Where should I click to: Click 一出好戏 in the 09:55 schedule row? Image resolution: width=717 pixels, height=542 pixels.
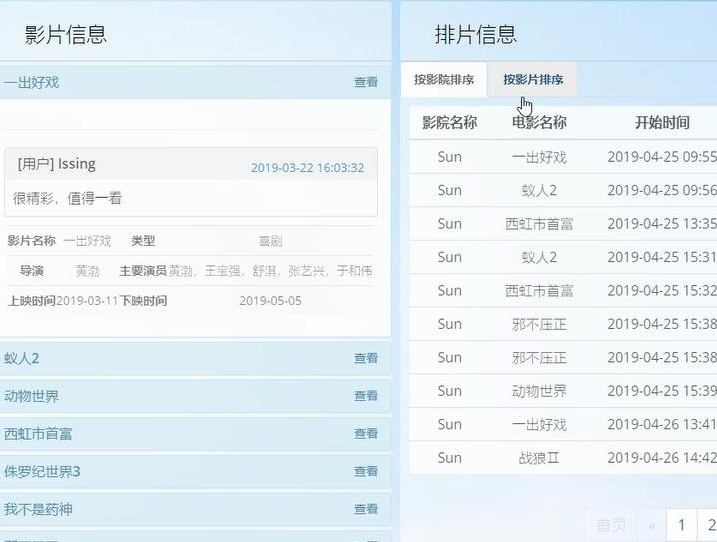tap(539, 157)
